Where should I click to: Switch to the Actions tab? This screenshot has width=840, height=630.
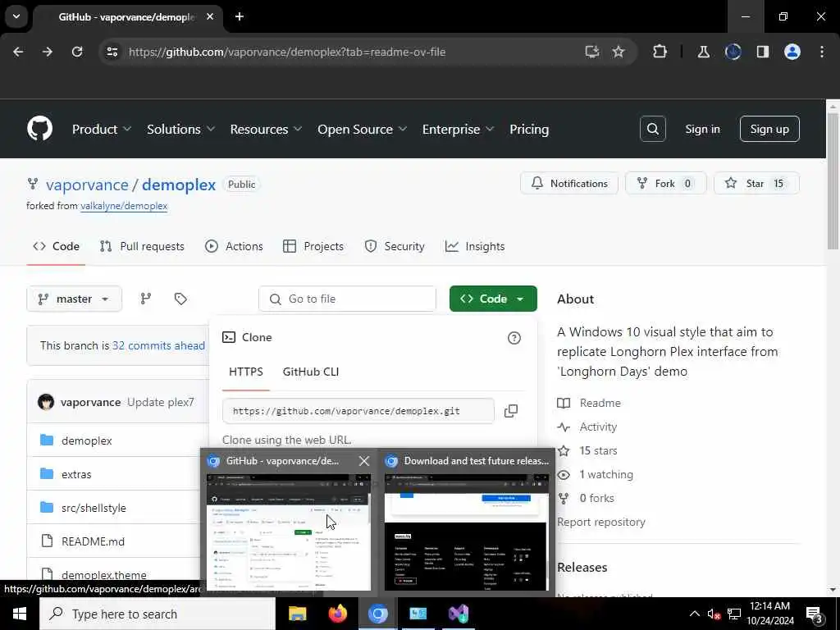pos(234,246)
